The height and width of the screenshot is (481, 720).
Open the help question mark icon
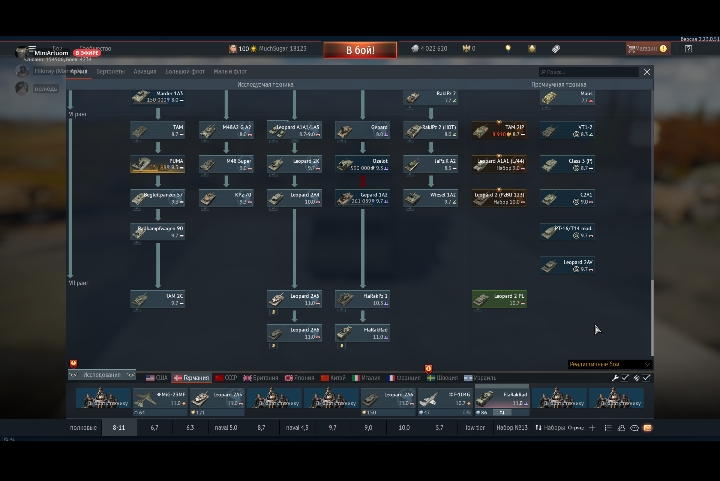pos(688,49)
